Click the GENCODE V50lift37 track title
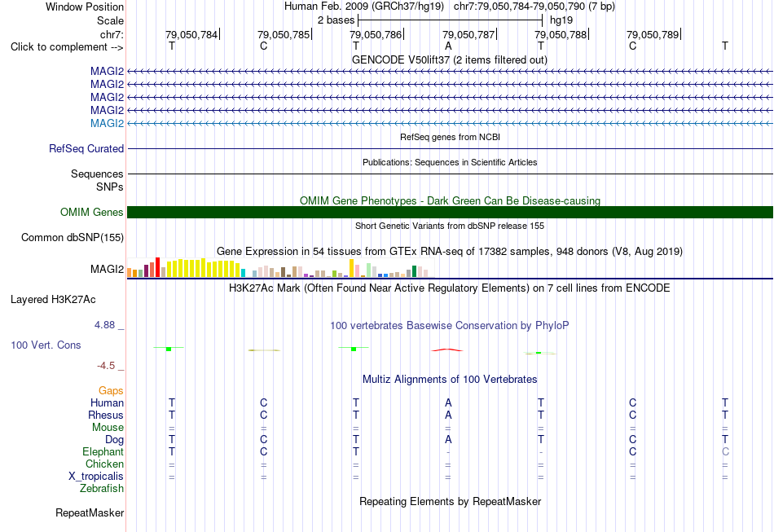 coord(449,59)
